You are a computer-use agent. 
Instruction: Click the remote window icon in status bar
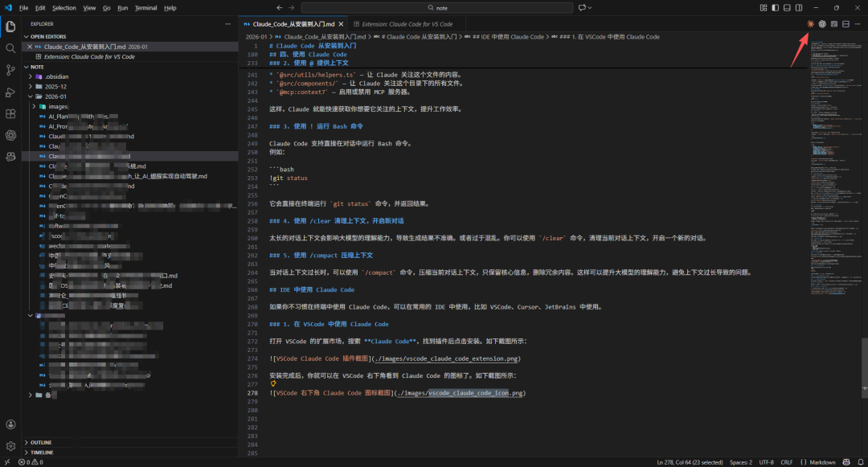(x=6, y=462)
